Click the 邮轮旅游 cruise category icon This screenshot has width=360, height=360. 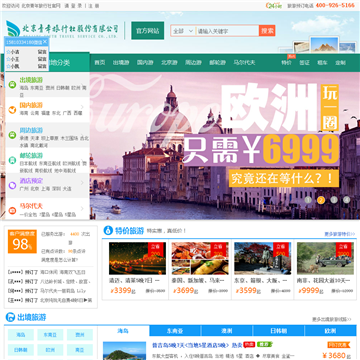point(12,160)
